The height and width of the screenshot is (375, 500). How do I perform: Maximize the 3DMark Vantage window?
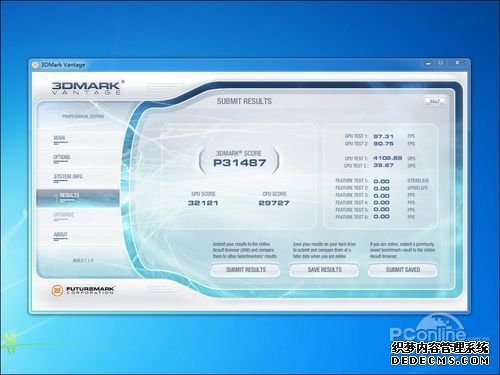pos(440,63)
